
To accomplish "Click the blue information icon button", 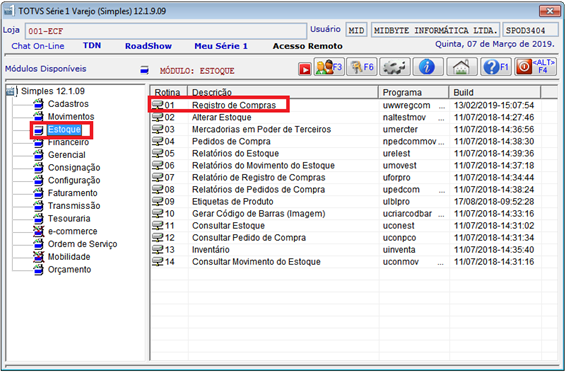I will (428, 67).
